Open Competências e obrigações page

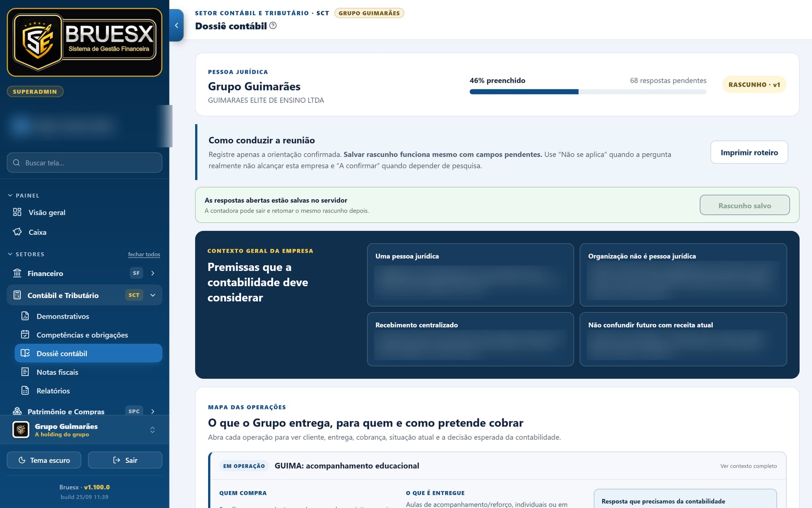[88, 335]
